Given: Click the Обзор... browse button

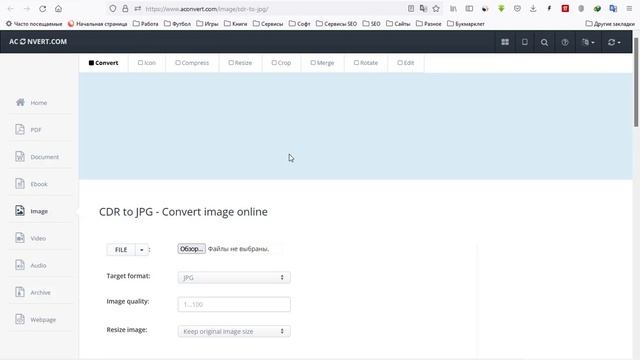Looking at the screenshot, I should coord(191,249).
